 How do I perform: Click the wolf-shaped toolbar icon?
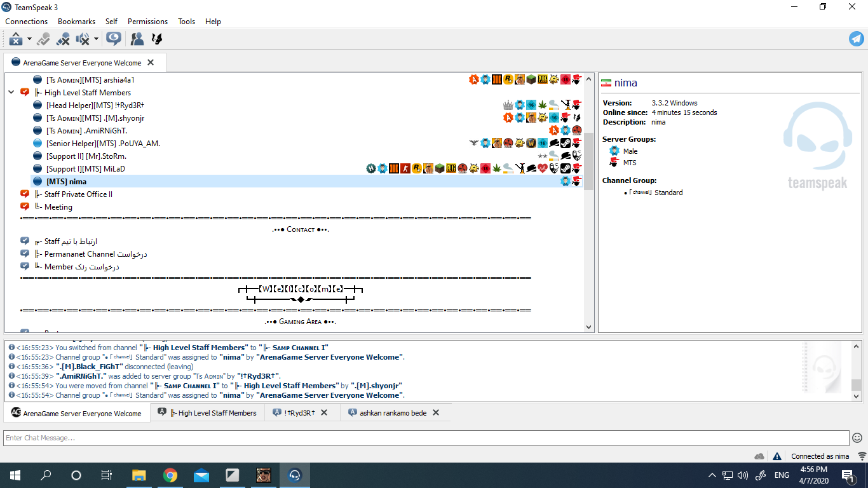click(157, 39)
